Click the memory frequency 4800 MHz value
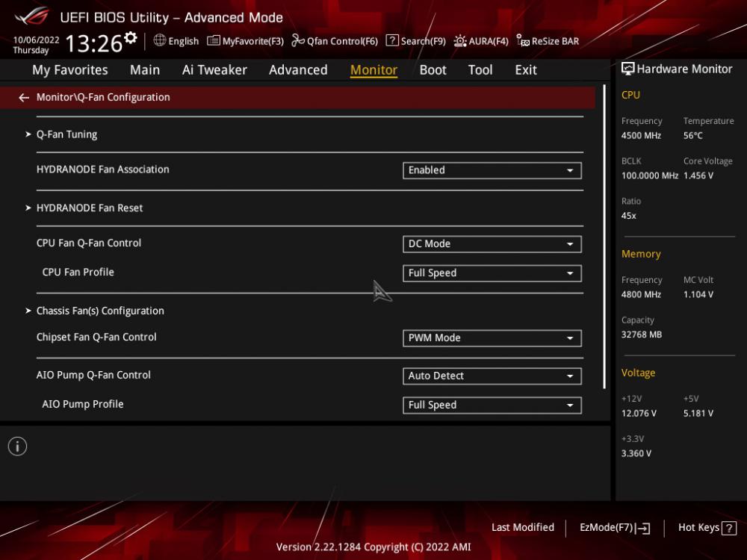 click(x=641, y=295)
